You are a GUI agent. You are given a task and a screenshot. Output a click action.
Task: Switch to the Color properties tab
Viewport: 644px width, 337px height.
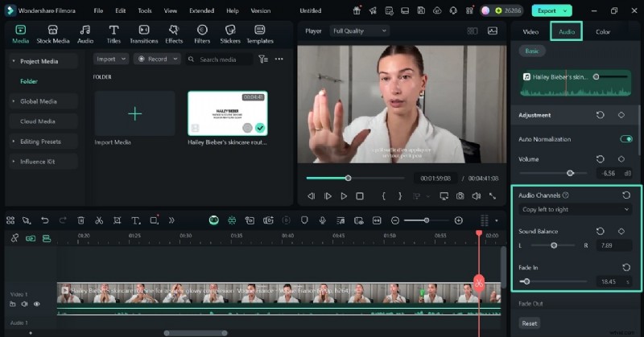[x=603, y=31]
